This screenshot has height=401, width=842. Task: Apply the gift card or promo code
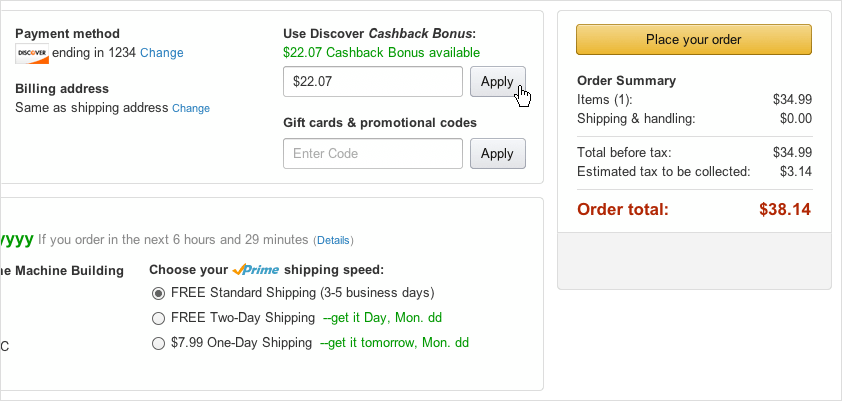497,154
